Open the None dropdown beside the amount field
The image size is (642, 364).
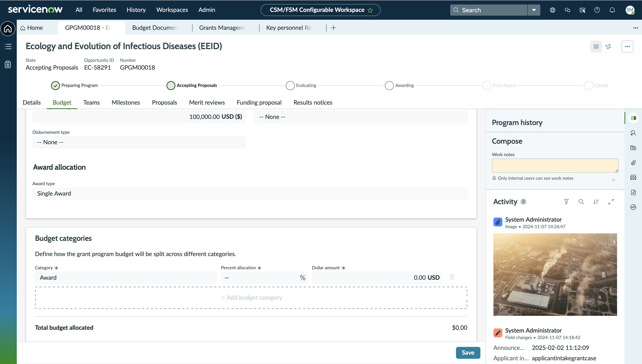(361, 117)
